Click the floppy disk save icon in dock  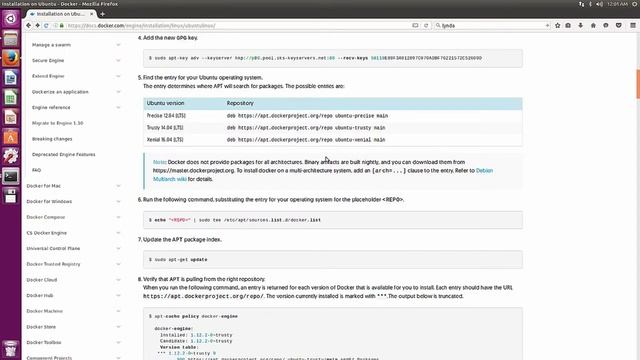pyautogui.click(x=11, y=196)
